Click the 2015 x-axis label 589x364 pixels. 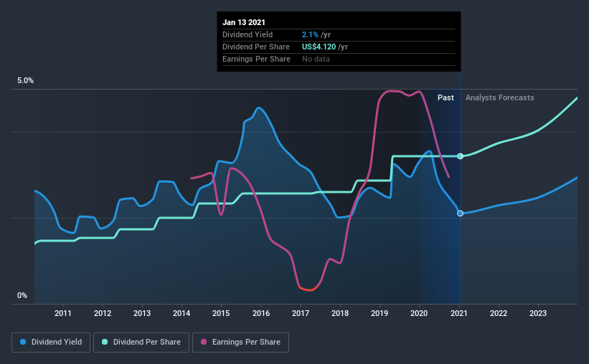[221, 313]
